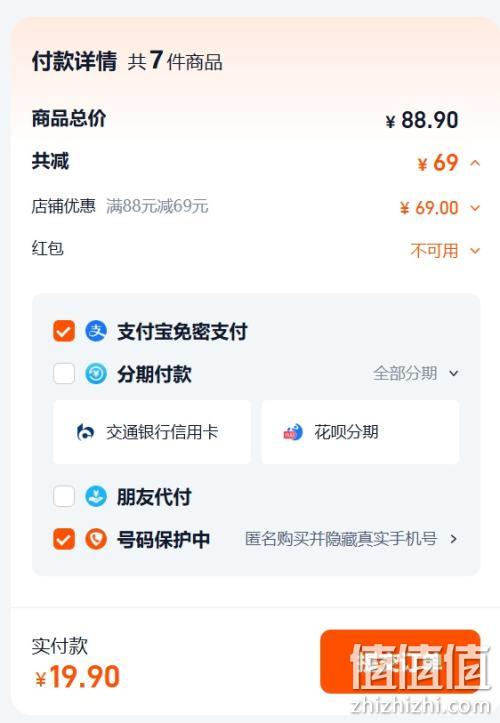Check the 分期付款 checkbox
500x723 pixels.
click(64, 373)
